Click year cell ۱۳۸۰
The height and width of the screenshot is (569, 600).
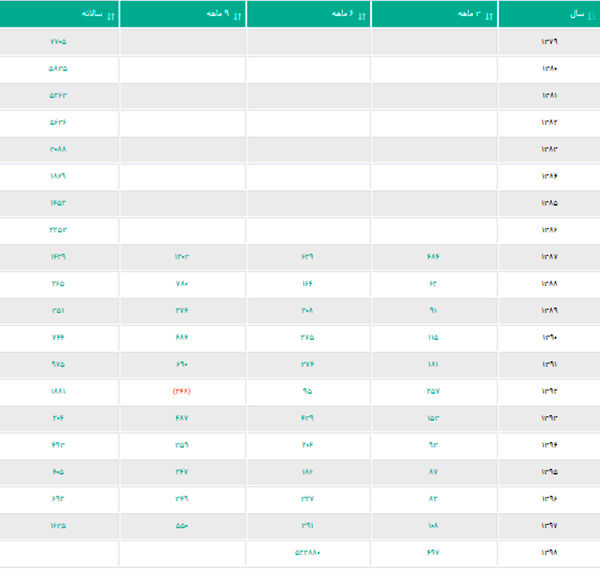point(549,68)
